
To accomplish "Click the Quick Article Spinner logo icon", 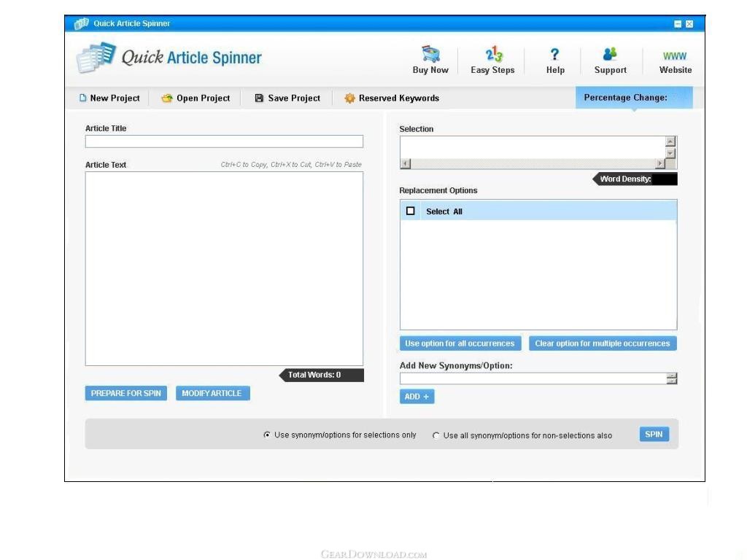I will click(96, 58).
